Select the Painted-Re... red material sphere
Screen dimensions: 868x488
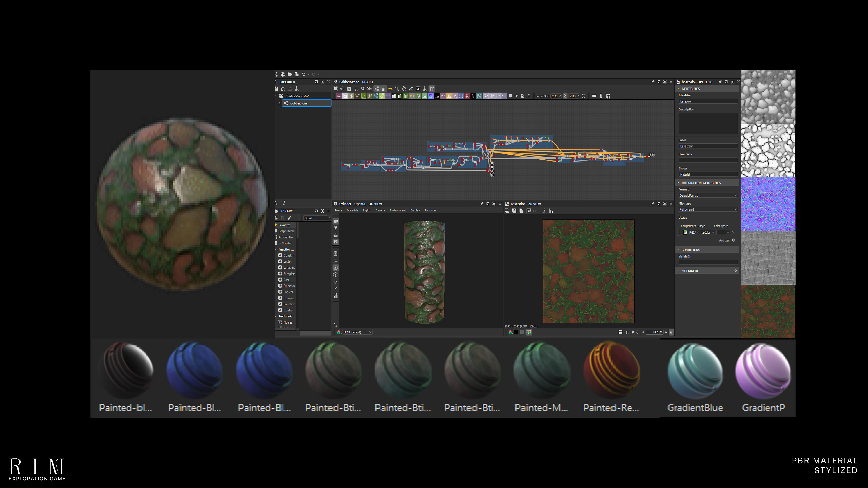611,370
